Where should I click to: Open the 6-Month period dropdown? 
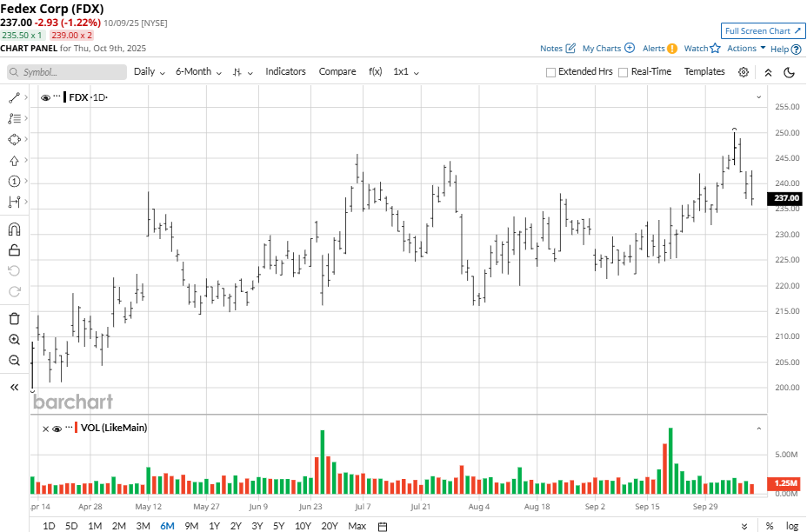(x=198, y=71)
